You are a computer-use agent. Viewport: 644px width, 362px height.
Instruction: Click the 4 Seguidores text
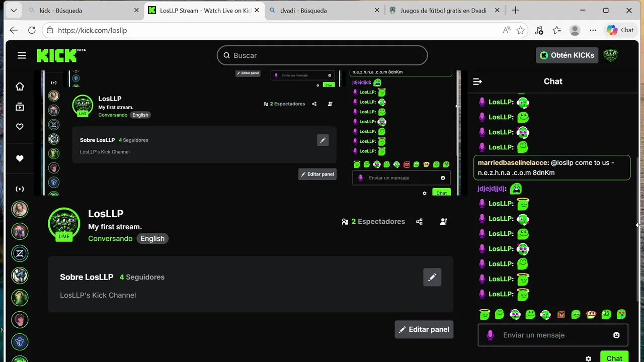point(142,277)
